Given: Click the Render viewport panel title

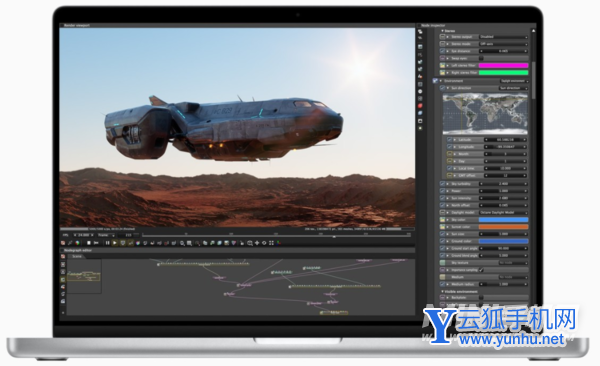Looking at the screenshot, I should [x=77, y=25].
